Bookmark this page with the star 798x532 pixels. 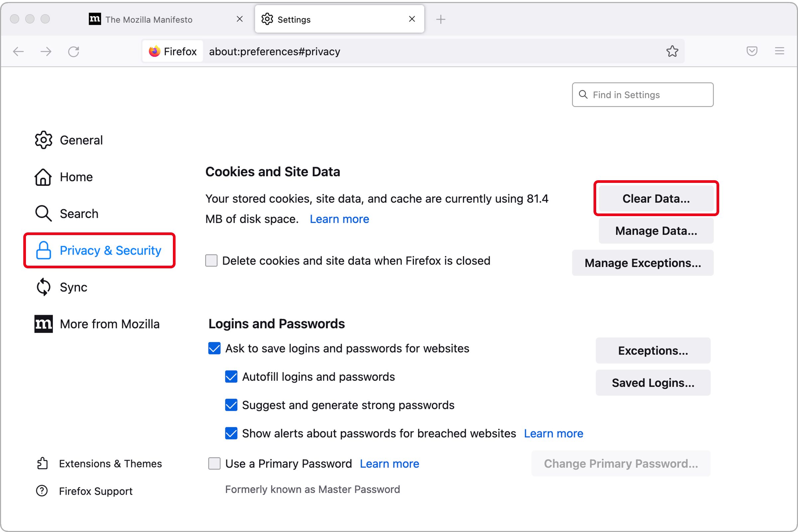point(672,51)
